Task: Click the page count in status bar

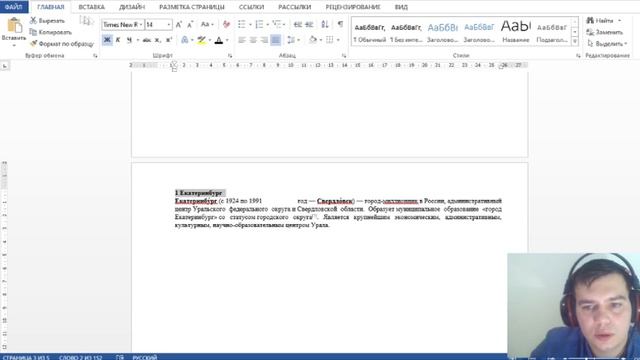Action: coord(26,358)
